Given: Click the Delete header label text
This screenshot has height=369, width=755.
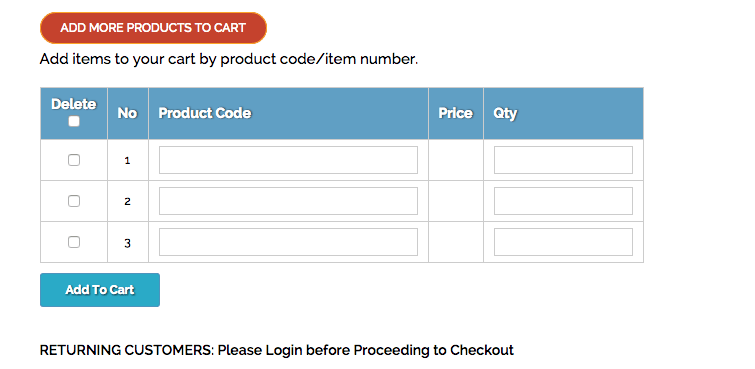Looking at the screenshot, I should click(74, 104).
